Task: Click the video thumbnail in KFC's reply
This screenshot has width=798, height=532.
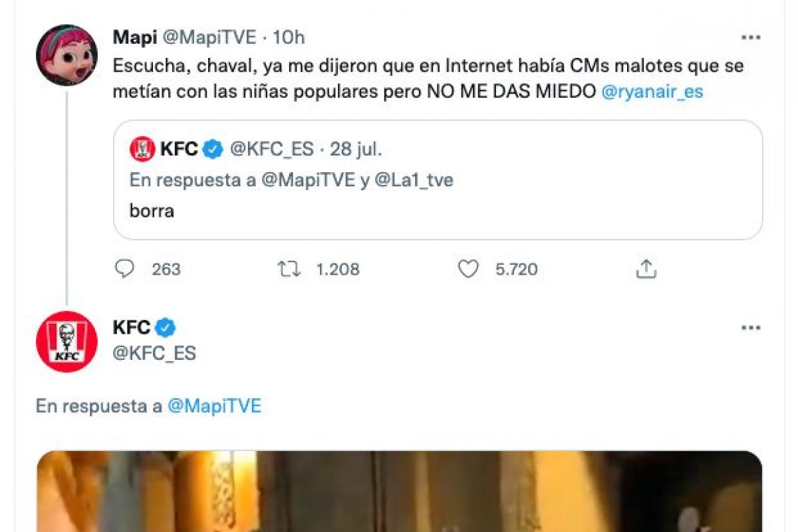Action: [399, 491]
